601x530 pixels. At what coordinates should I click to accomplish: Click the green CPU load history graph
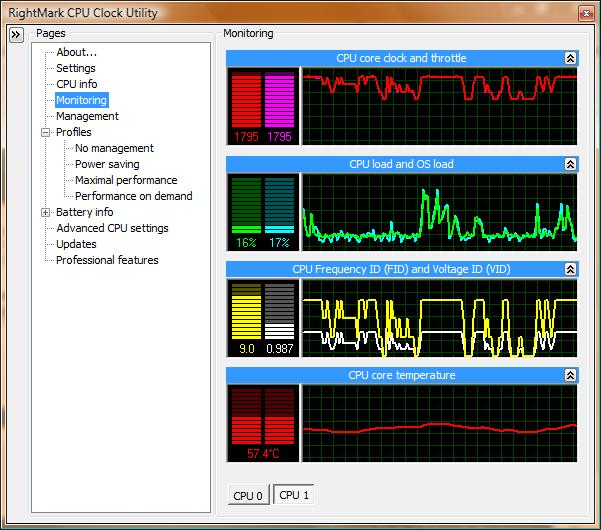(x=440, y=212)
